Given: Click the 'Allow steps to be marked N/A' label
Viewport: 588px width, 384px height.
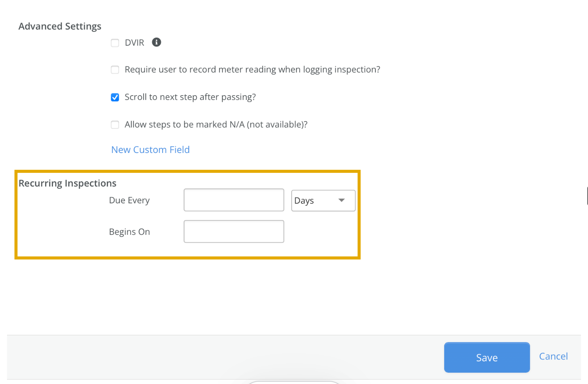Looking at the screenshot, I should (x=216, y=124).
